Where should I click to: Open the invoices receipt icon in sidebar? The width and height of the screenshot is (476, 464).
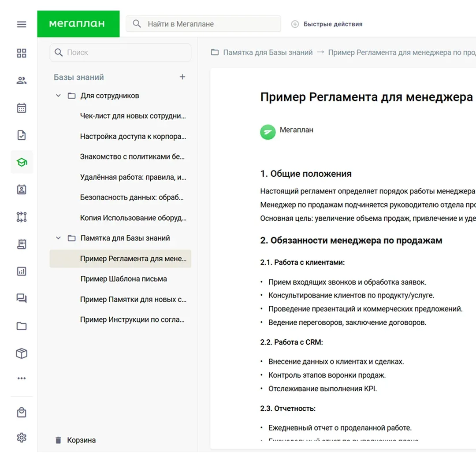pos(22,244)
